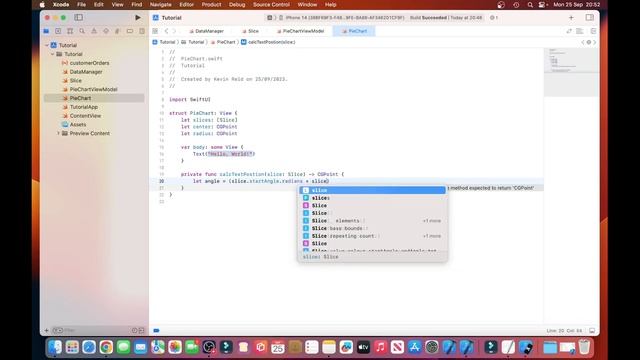Open calcTextPosition(slice:) jump bar menu
Viewport: 640px width, 360px height.
tap(268, 42)
